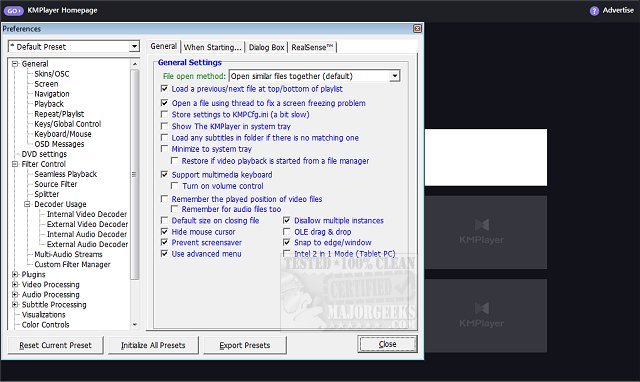Viewport: 640px width, 382px height.
Task: Select Navigation in the tree
Action: (52, 94)
